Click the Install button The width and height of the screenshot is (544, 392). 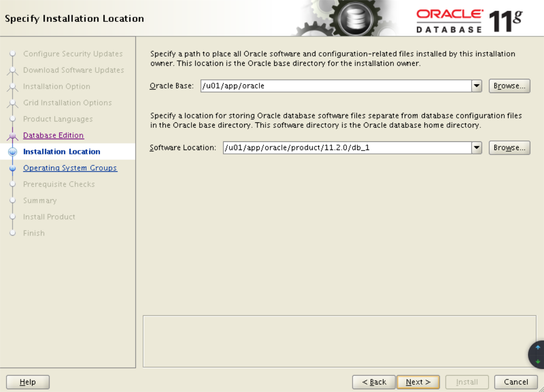coord(467,382)
